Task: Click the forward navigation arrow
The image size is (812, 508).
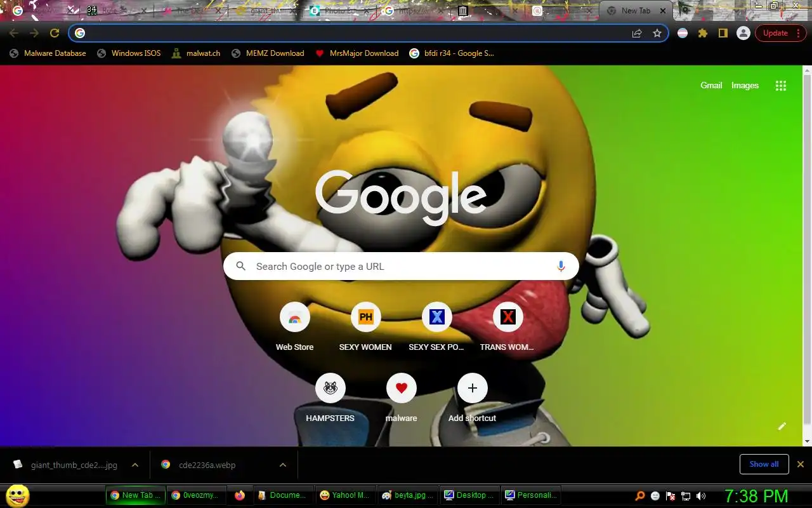Action: click(x=34, y=33)
